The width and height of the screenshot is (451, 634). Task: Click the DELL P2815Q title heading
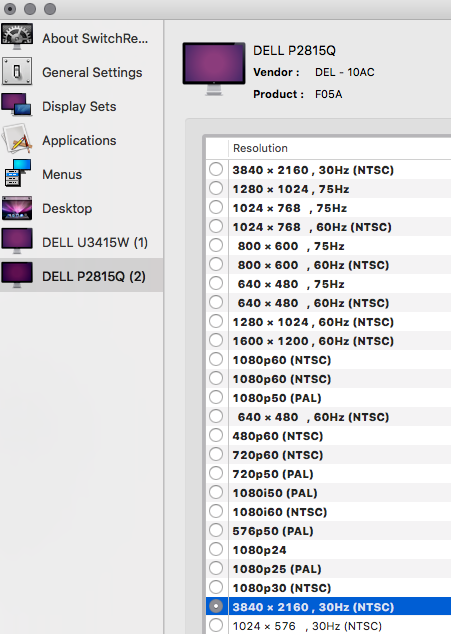click(x=294, y=51)
